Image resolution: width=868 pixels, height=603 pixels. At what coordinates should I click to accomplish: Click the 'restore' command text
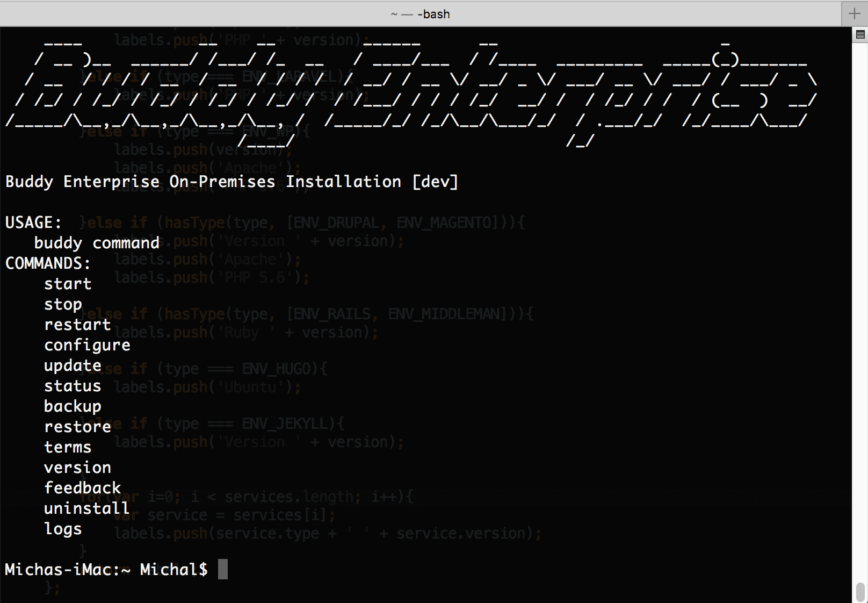[x=77, y=427]
